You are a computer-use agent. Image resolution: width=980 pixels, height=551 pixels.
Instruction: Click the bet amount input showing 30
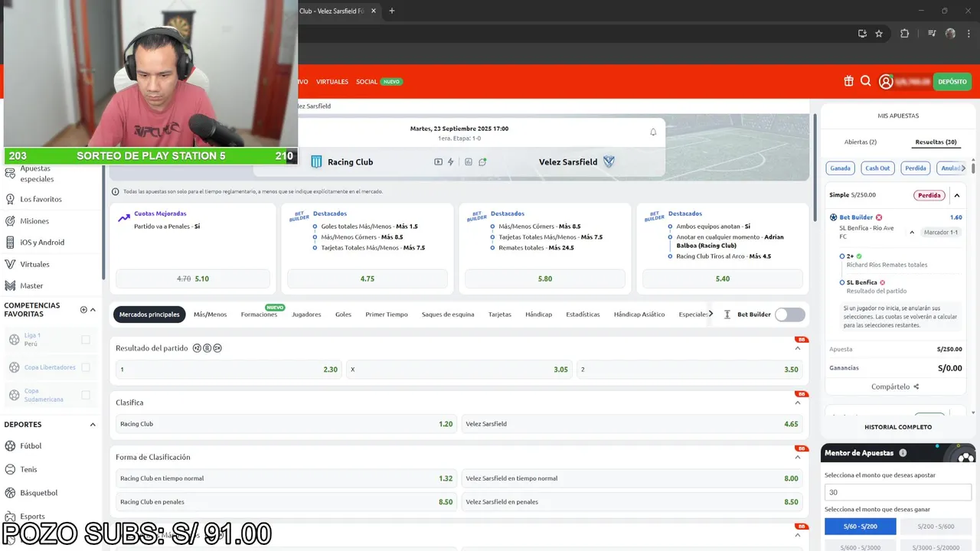[x=898, y=493]
